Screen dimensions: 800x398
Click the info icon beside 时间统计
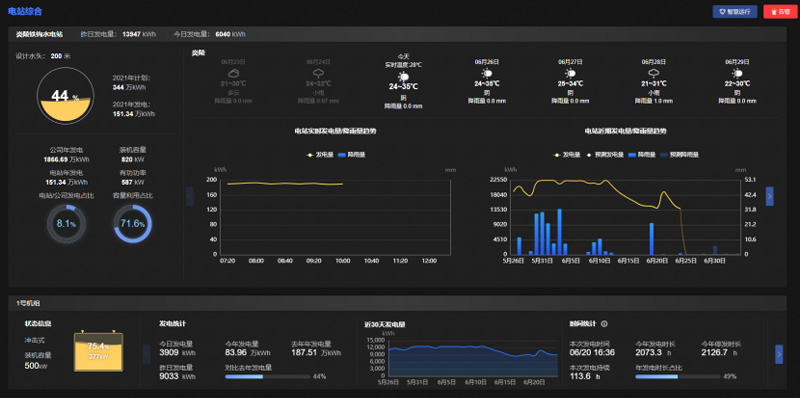tap(604, 324)
